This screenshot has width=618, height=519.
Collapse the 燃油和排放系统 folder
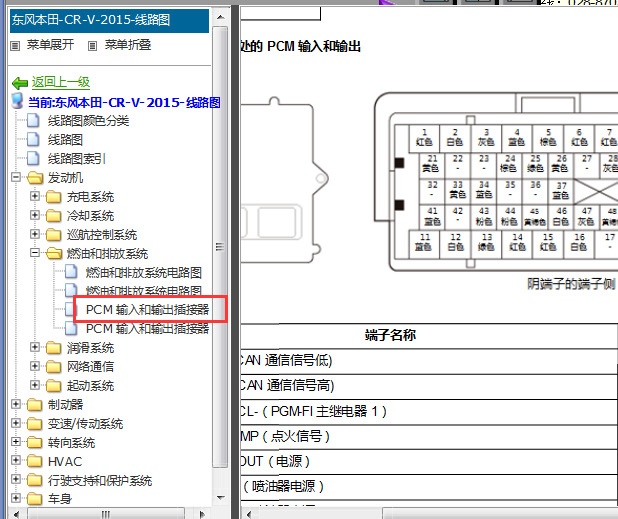tap(35, 253)
